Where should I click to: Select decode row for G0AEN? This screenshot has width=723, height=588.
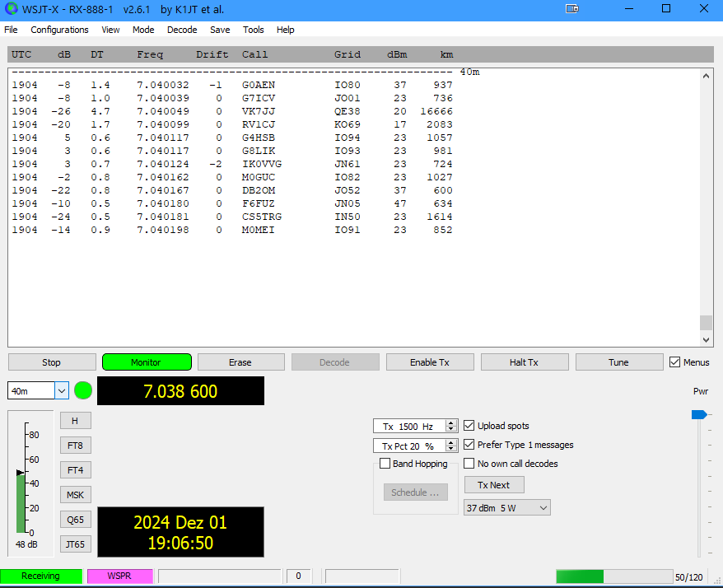(x=232, y=85)
